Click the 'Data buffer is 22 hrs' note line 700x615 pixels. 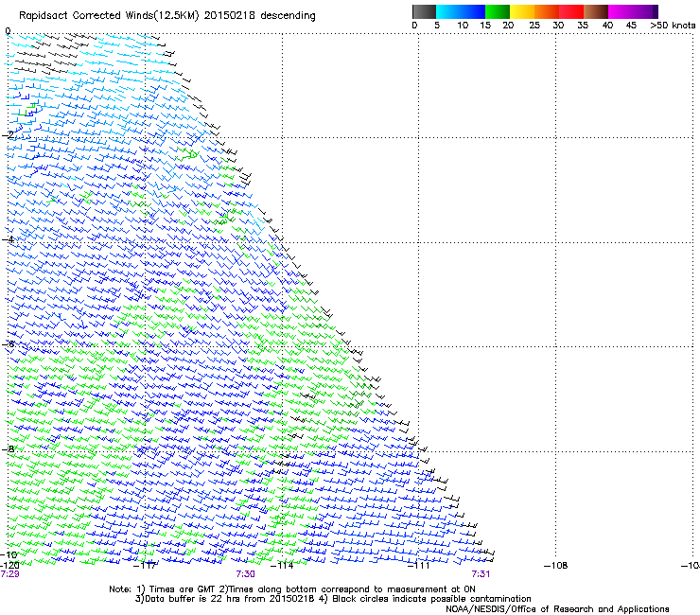333,599
